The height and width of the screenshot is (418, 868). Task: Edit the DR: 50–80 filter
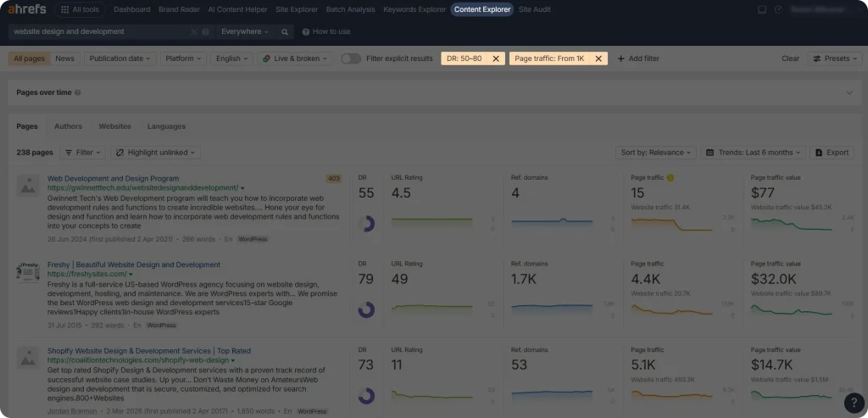click(464, 59)
